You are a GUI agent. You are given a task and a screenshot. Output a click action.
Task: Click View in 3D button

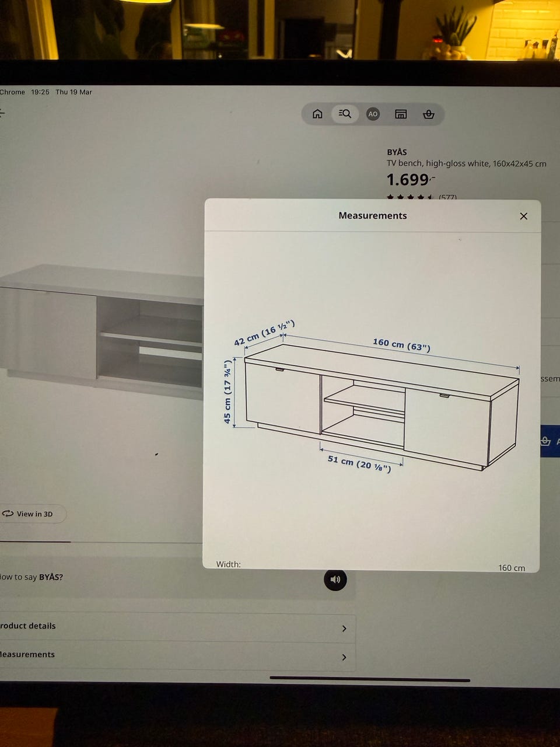32,514
